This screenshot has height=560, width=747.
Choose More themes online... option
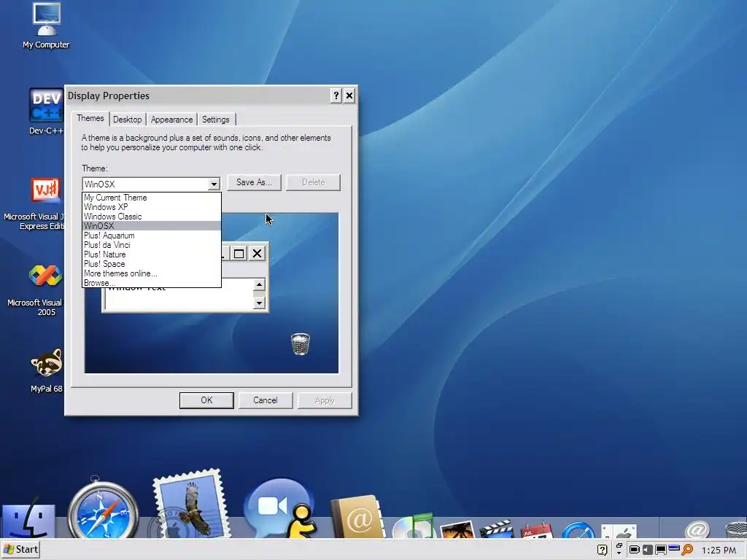click(x=152, y=273)
